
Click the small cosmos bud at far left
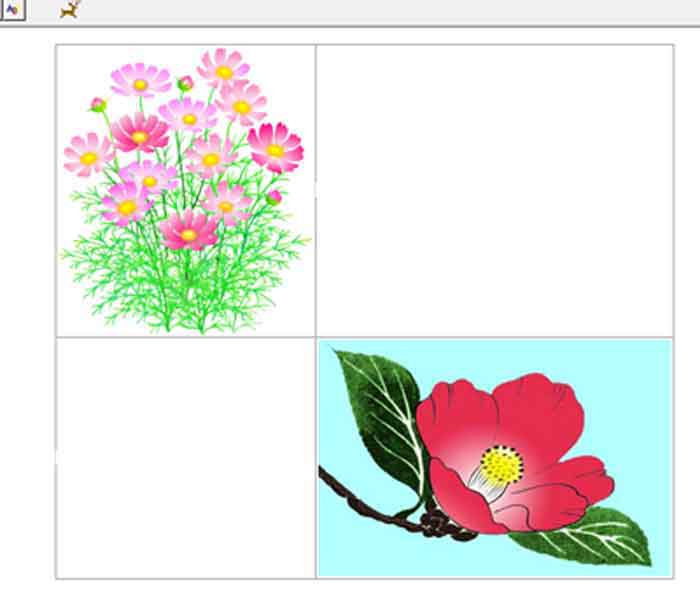point(98,104)
